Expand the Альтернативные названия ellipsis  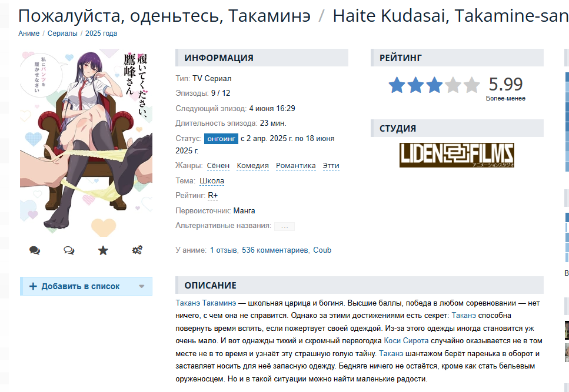pyautogui.click(x=285, y=226)
